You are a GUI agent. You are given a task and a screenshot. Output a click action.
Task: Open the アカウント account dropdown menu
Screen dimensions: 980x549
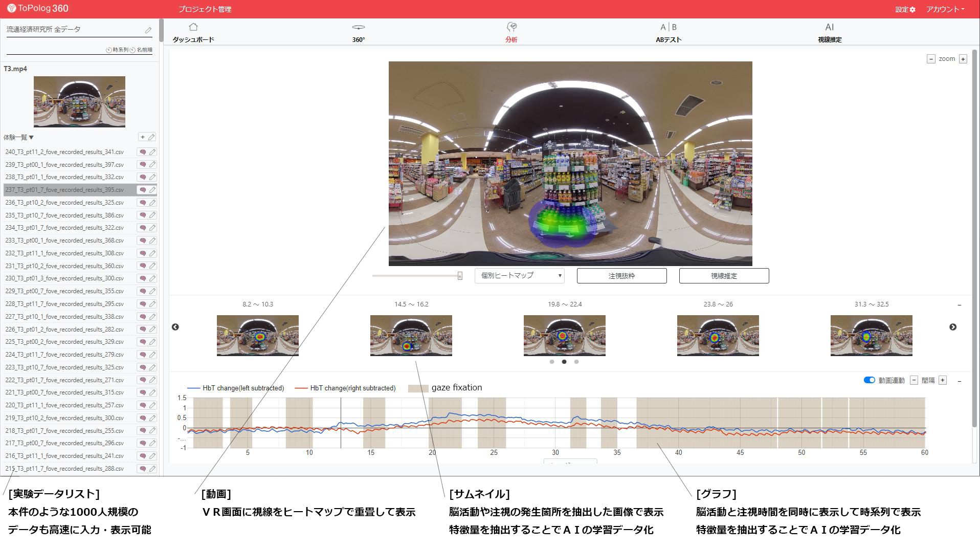pyautogui.click(x=945, y=9)
